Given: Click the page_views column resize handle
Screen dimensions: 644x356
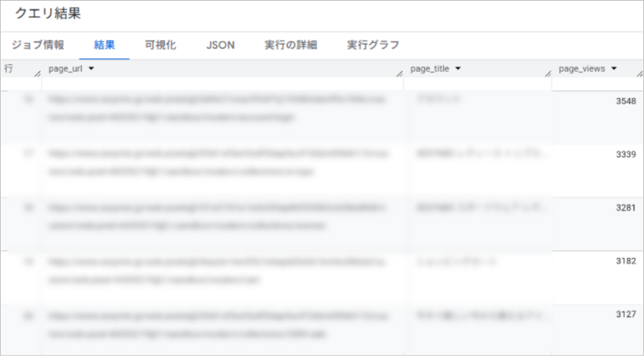Looking at the screenshot, I should click(x=639, y=73).
